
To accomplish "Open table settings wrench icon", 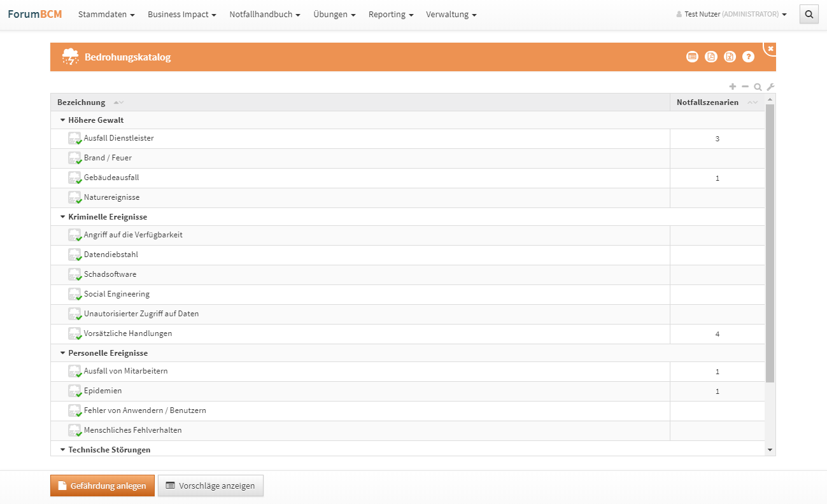I will tap(770, 87).
